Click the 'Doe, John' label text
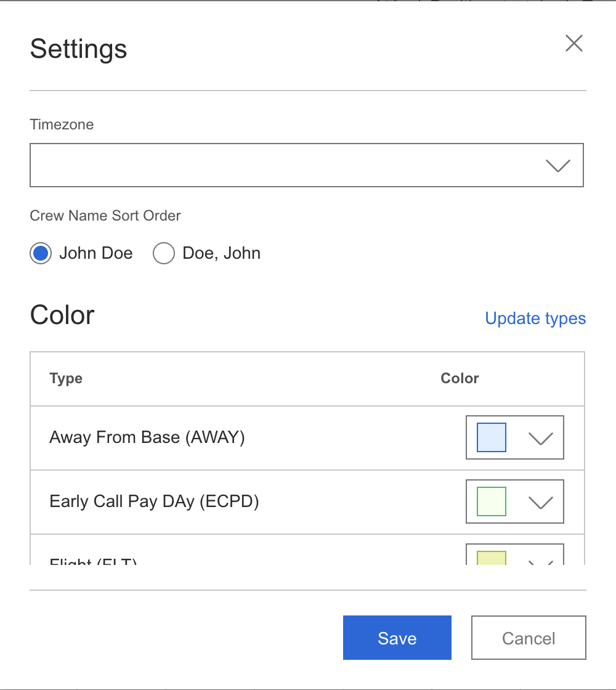The width and height of the screenshot is (616, 690). [x=221, y=253]
